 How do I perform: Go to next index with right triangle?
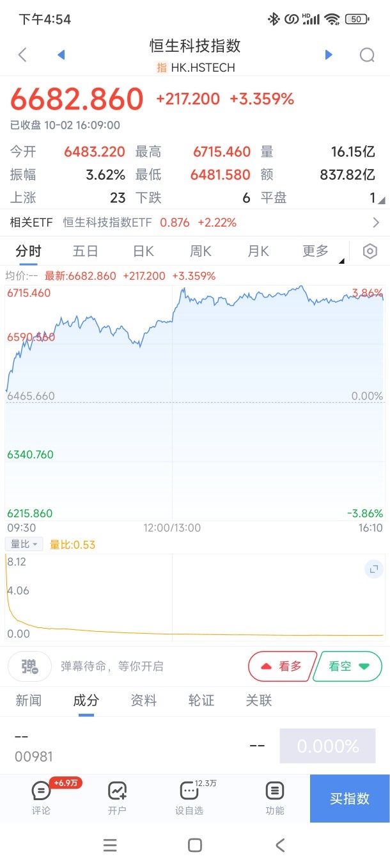coord(329,55)
